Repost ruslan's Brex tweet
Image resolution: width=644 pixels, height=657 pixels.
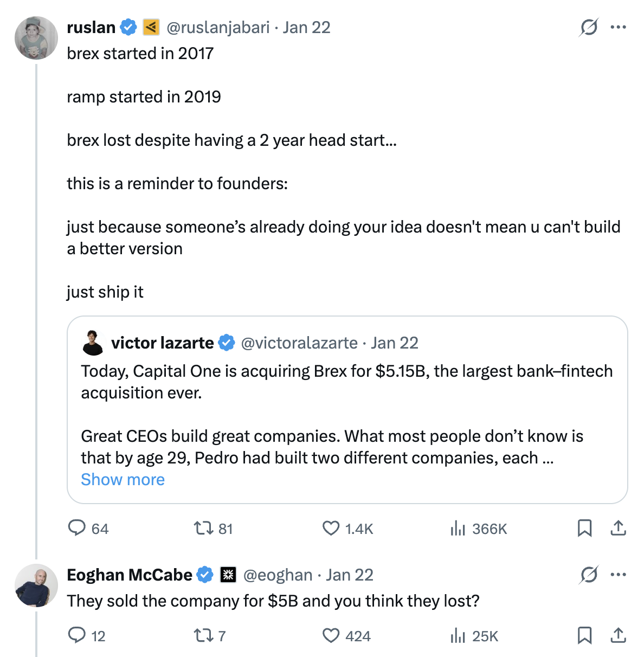[x=204, y=528]
